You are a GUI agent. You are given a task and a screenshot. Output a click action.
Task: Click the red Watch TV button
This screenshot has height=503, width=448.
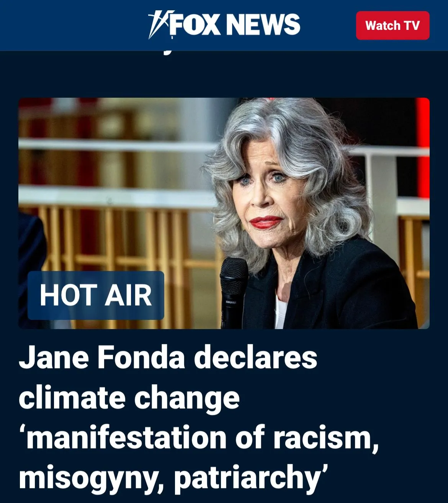pos(392,25)
